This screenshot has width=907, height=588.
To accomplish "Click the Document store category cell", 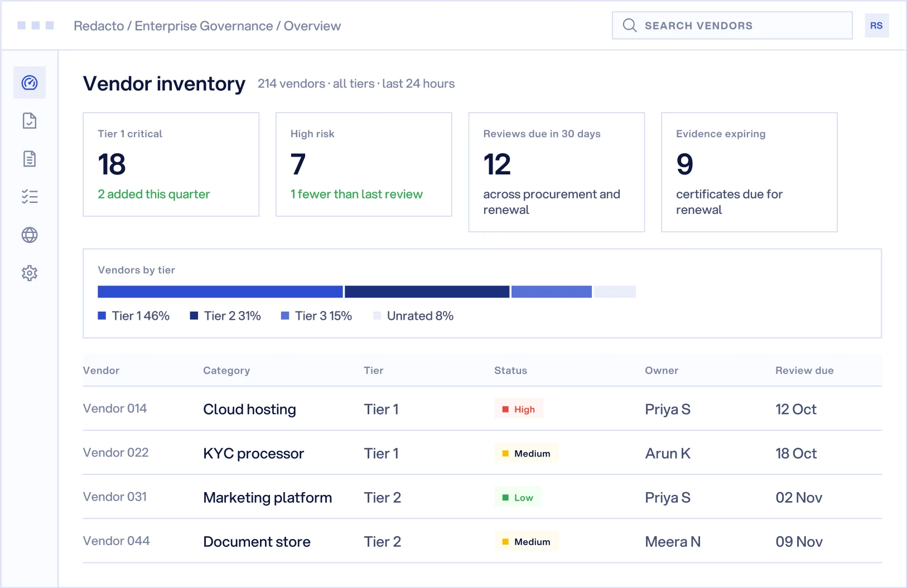I will pyautogui.click(x=257, y=542).
